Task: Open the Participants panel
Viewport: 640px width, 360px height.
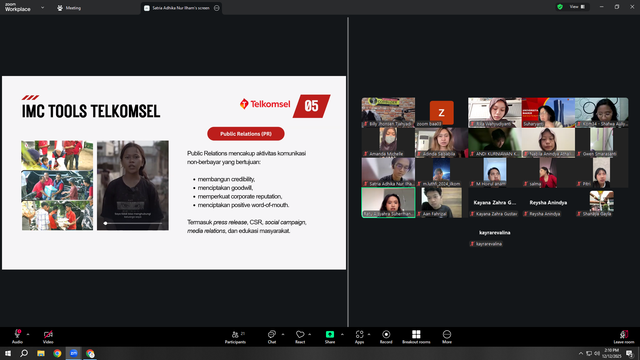Action: [236, 337]
